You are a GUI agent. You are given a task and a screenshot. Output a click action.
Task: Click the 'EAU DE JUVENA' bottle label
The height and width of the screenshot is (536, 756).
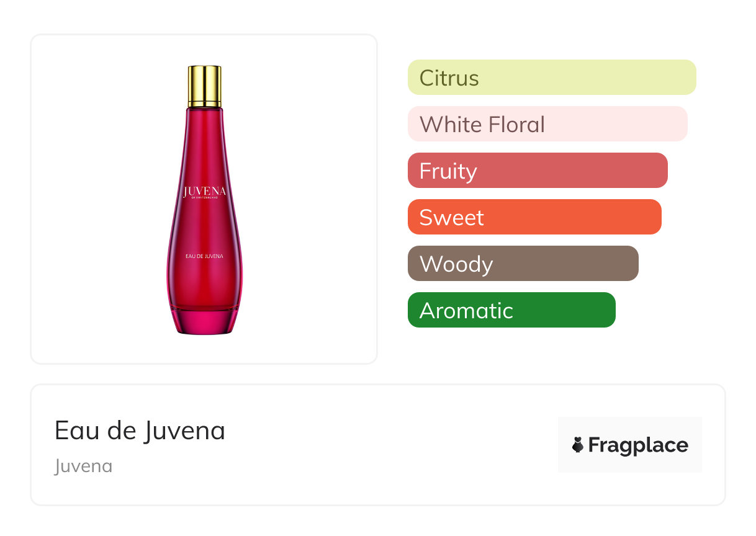pyautogui.click(x=204, y=256)
